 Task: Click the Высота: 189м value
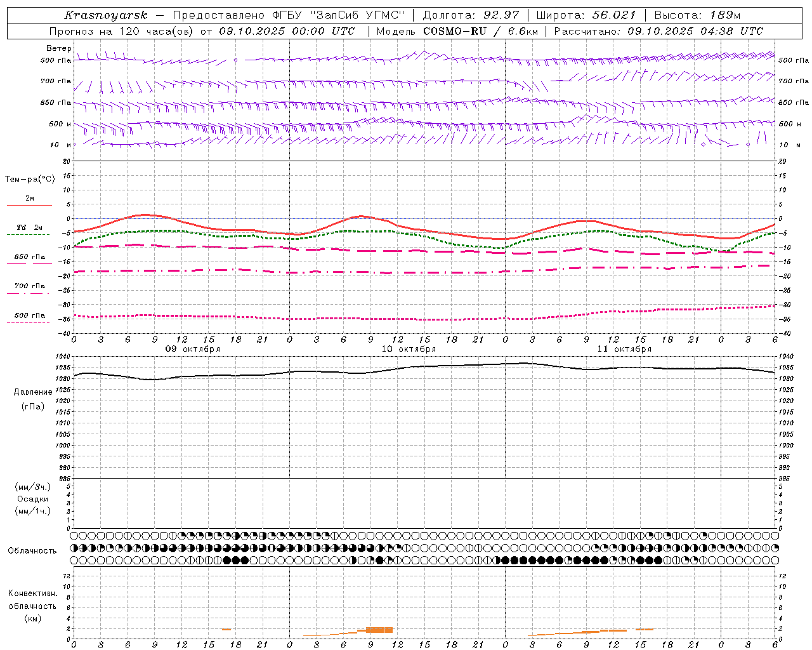click(x=697, y=15)
